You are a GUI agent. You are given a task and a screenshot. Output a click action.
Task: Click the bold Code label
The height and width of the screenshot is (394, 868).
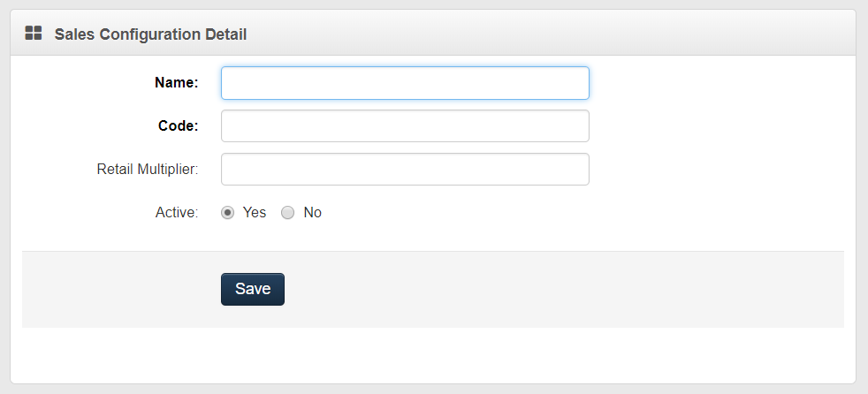178,125
